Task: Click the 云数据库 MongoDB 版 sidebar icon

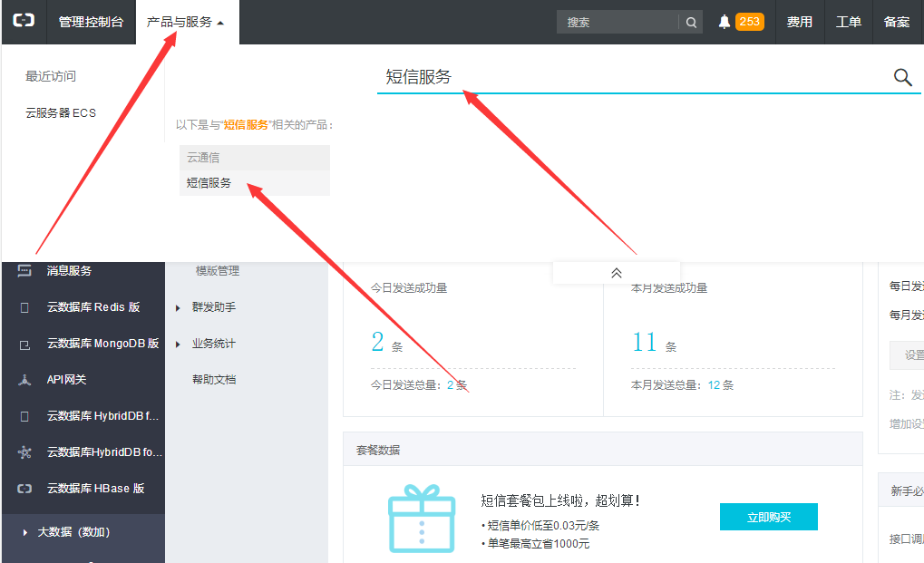Action: coord(24,345)
